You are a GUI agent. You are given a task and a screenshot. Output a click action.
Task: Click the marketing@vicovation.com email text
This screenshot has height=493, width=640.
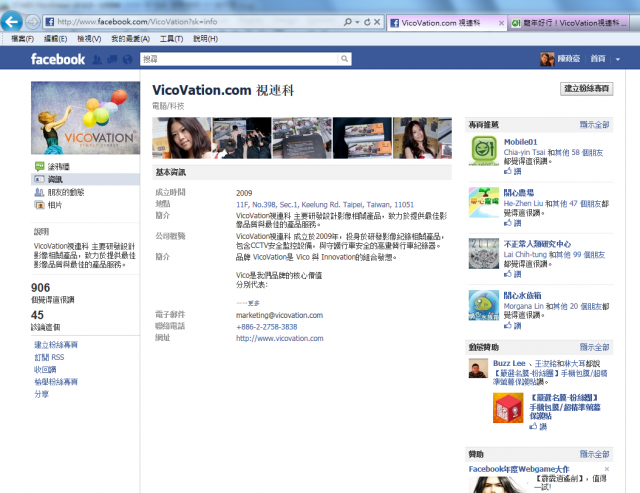tap(279, 315)
